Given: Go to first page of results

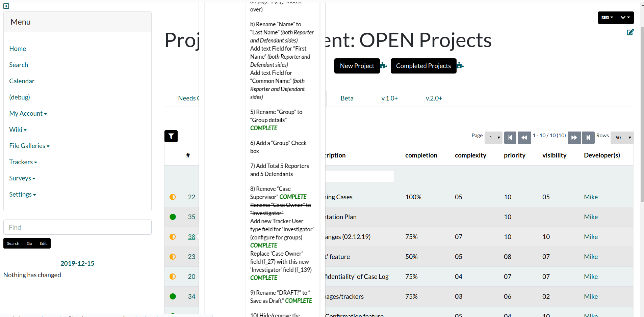Looking at the screenshot, I should 510,138.
